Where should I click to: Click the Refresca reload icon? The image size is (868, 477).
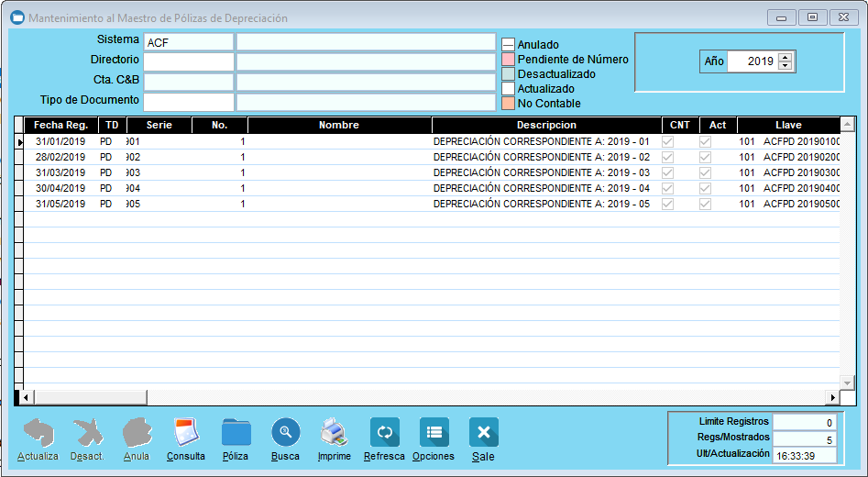384,433
